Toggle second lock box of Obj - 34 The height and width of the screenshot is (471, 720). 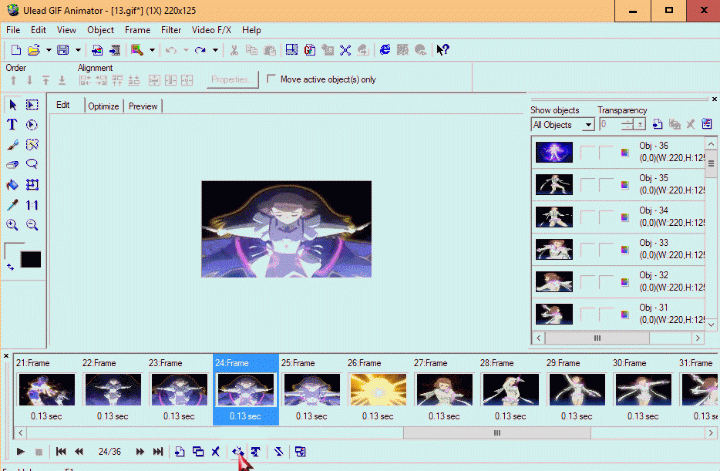(606, 217)
